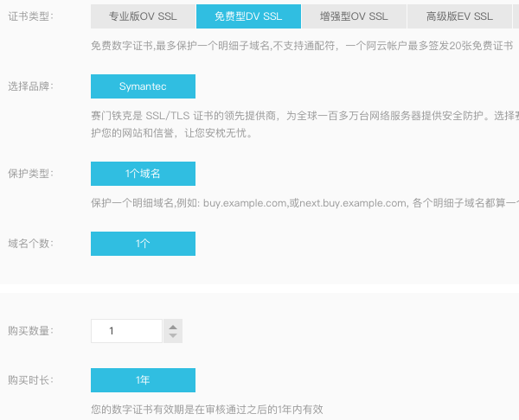This screenshot has height=420, width=519.
Task: Select the 1年 purchase duration
Action: tap(143, 380)
